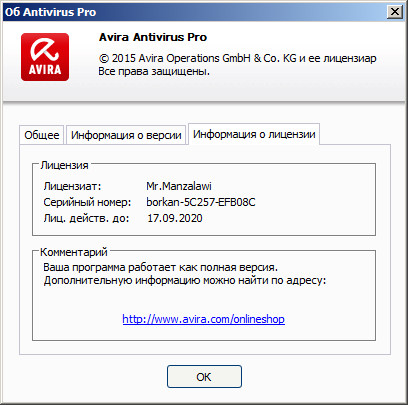Confirm the dialog with the OK button
This screenshot has height=405, width=408.
(204, 377)
